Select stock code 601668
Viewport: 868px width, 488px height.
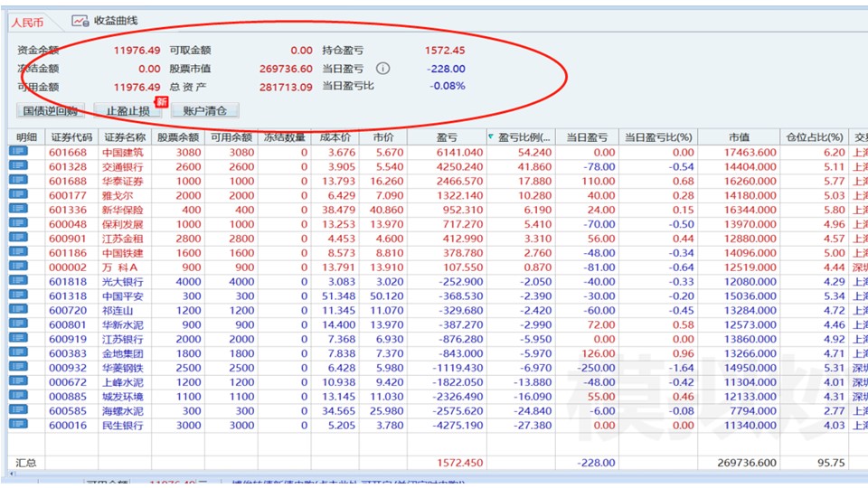(x=68, y=152)
